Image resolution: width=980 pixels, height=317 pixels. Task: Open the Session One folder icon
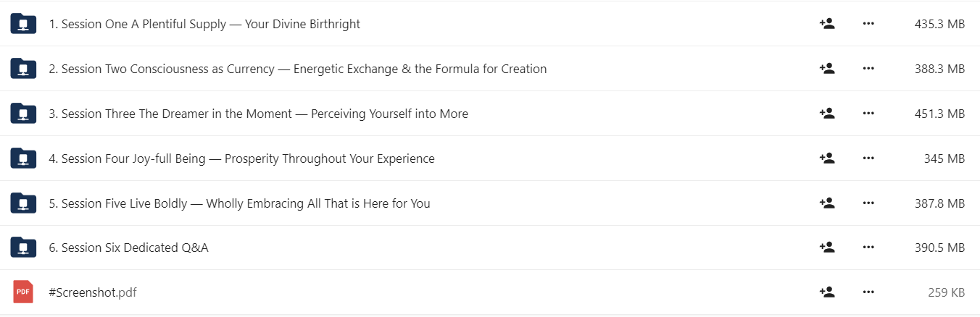[23, 24]
